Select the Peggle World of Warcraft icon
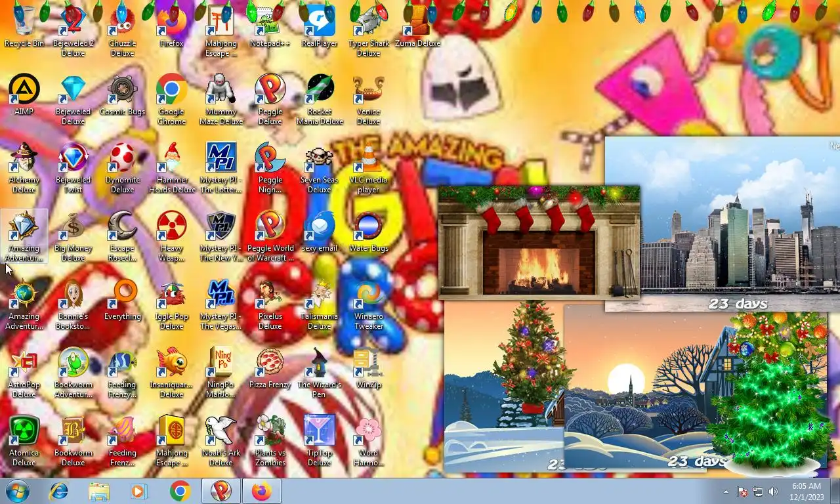Screen dimensions: 840x504 pyautogui.click(x=270, y=236)
